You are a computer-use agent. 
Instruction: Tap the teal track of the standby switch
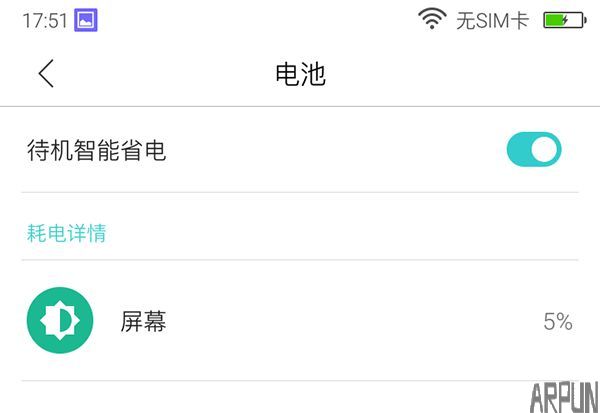pos(518,150)
